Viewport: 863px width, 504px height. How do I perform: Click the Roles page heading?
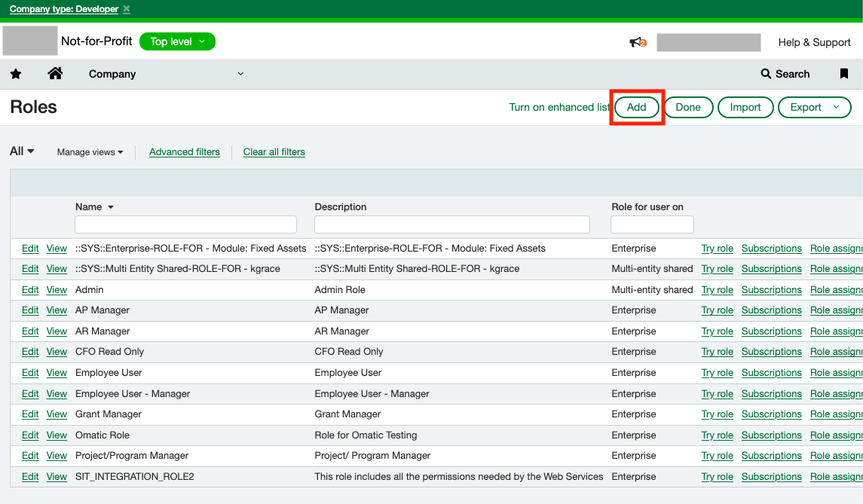pyautogui.click(x=34, y=107)
